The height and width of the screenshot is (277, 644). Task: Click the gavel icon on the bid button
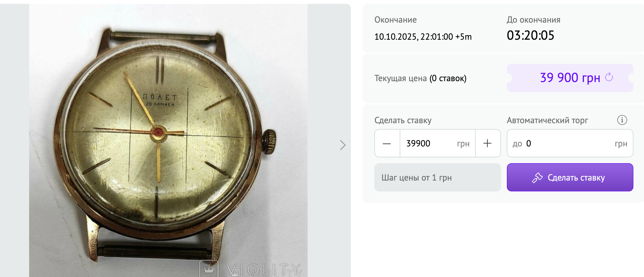[x=537, y=178]
